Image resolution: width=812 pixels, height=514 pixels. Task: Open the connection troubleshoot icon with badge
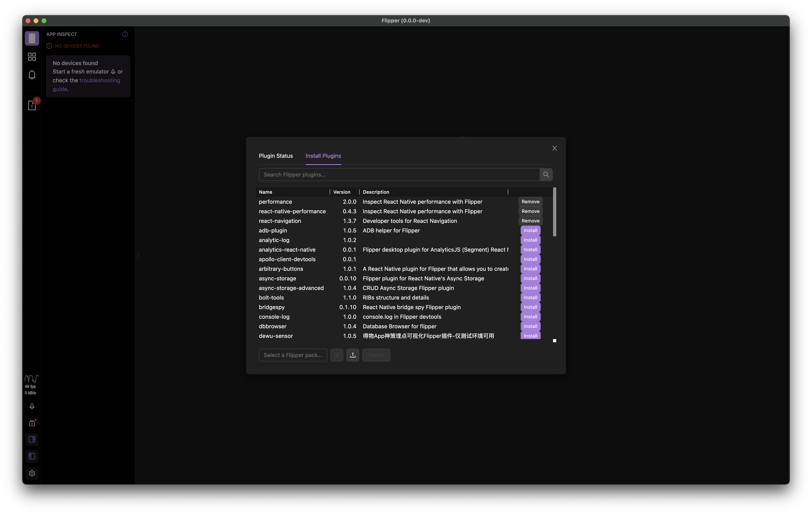[32, 105]
